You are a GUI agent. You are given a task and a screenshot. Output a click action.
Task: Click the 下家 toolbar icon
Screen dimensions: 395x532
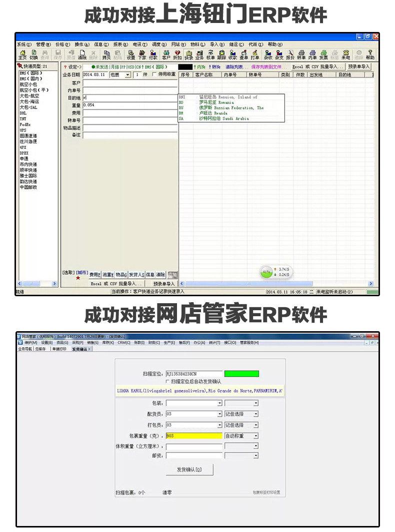coord(142,54)
